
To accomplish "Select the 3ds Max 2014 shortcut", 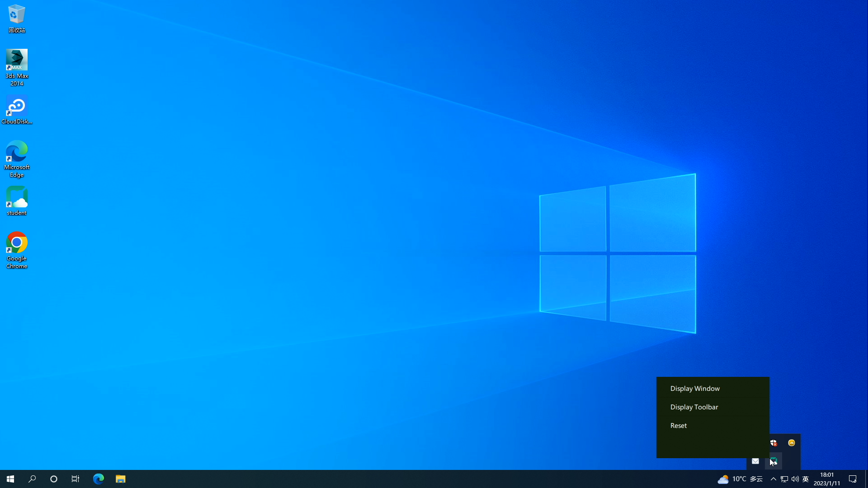I will [17, 68].
